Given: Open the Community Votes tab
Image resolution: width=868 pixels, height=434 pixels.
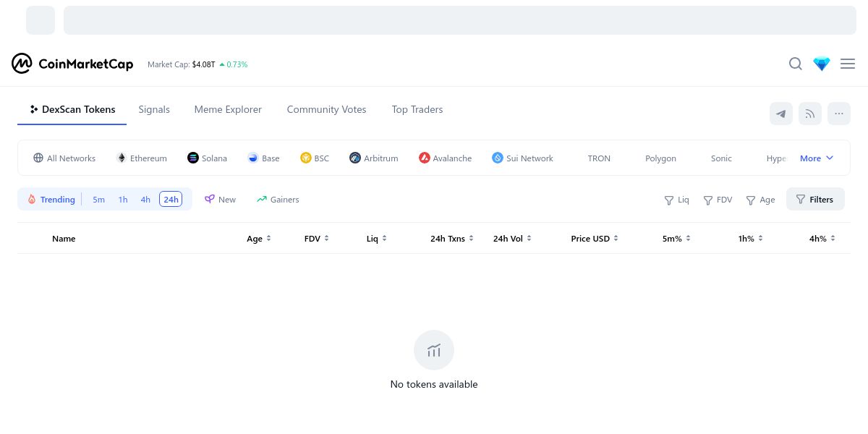Looking at the screenshot, I should (326, 109).
